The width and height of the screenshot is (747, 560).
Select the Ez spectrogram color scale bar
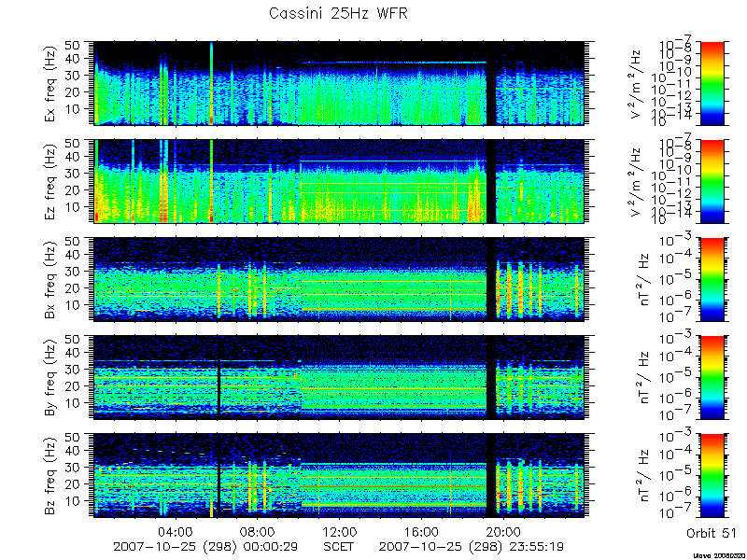coord(712,181)
